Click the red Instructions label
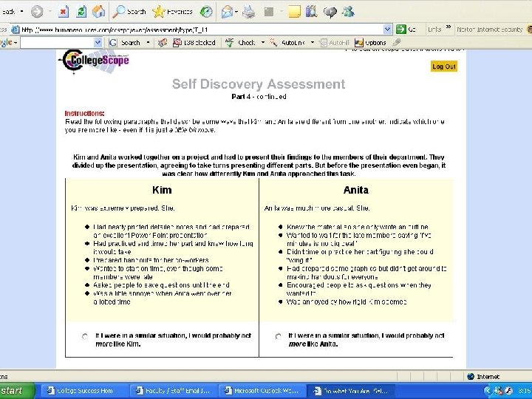 point(84,113)
